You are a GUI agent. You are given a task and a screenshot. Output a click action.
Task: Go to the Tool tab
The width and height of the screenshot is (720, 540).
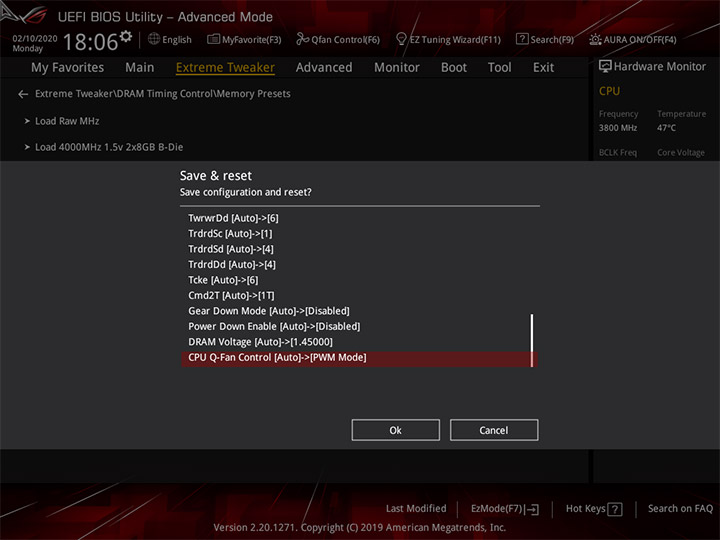point(500,68)
